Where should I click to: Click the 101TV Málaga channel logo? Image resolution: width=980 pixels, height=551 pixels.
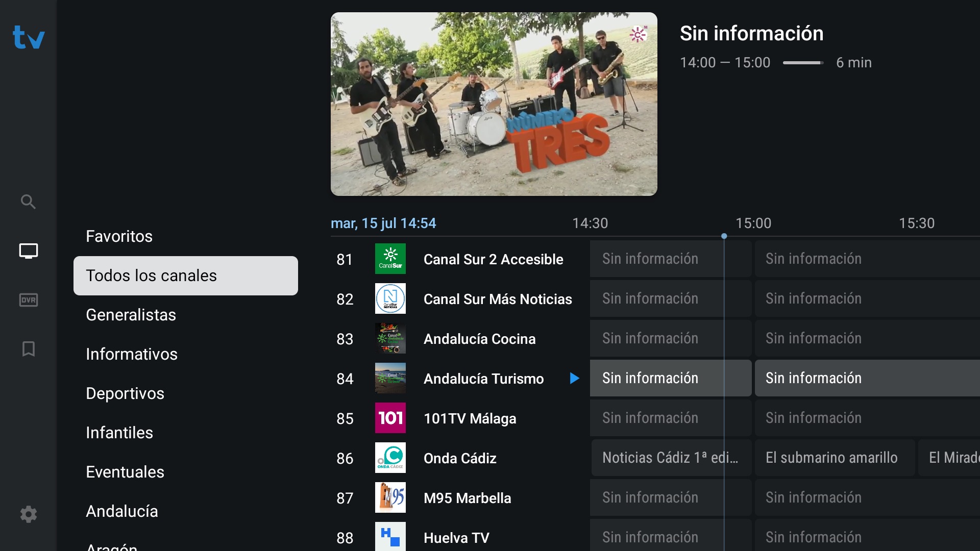click(390, 418)
